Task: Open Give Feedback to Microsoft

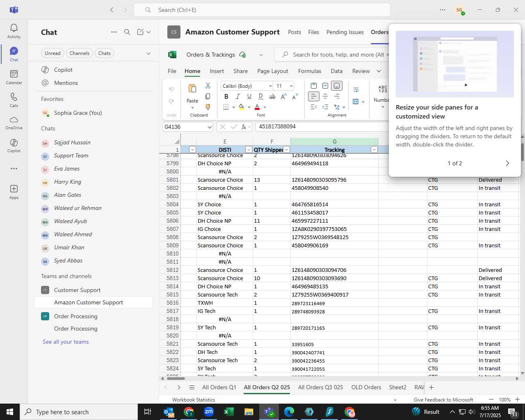Action: click(443, 399)
